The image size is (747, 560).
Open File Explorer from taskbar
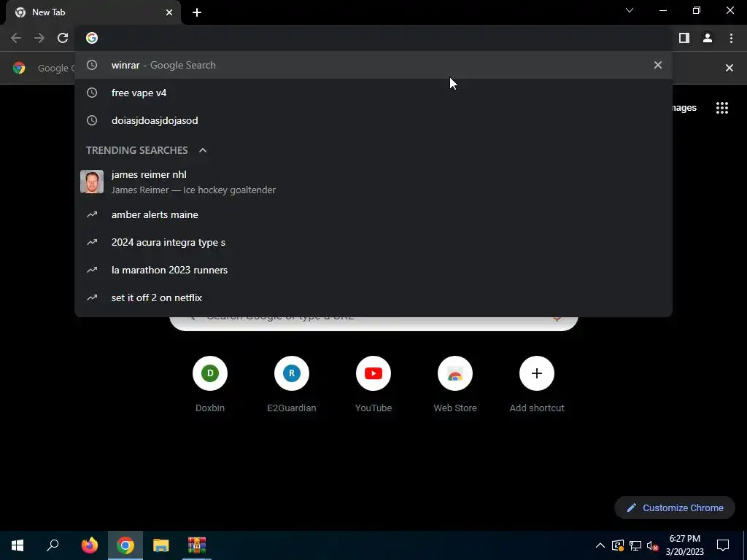click(x=161, y=545)
